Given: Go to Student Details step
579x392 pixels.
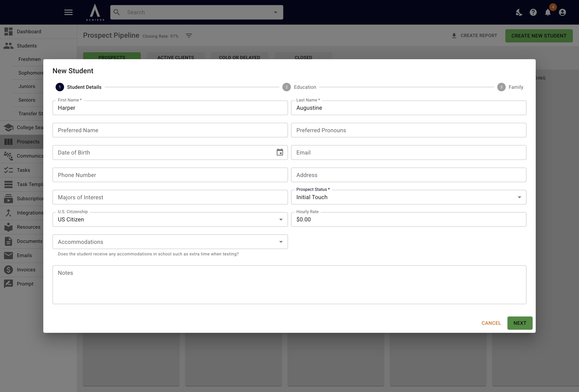Looking at the screenshot, I should 78,87.
